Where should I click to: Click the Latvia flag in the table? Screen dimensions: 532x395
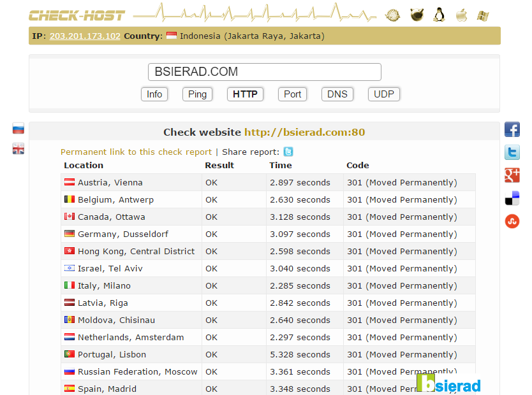click(70, 303)
